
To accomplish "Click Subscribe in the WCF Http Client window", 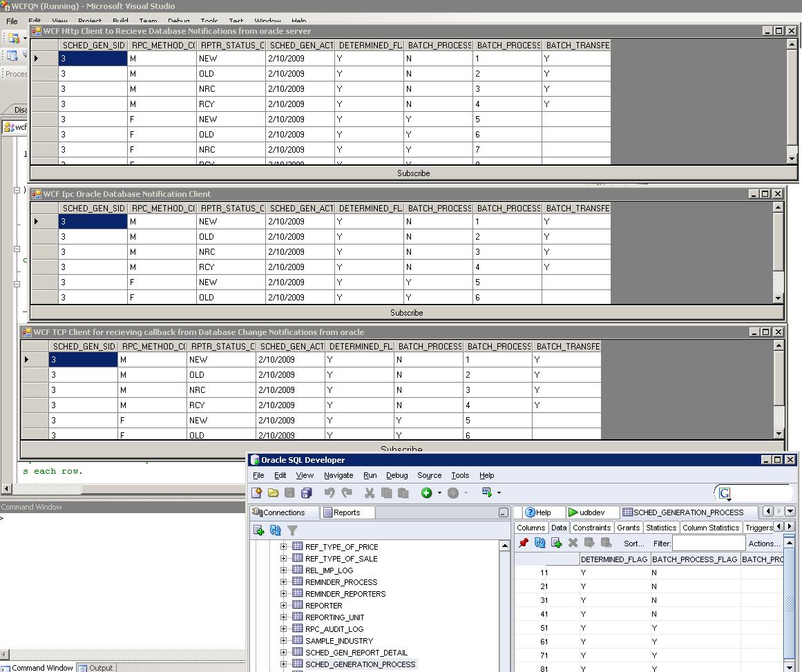I will pyautogui.click(x=413, y=173).
